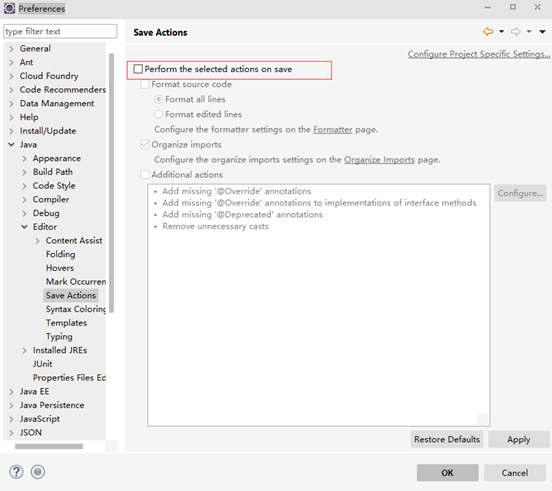This screenshot has height=491, width=552.
Task: Select Format edited lines radio button
Action: pos(159,114)
